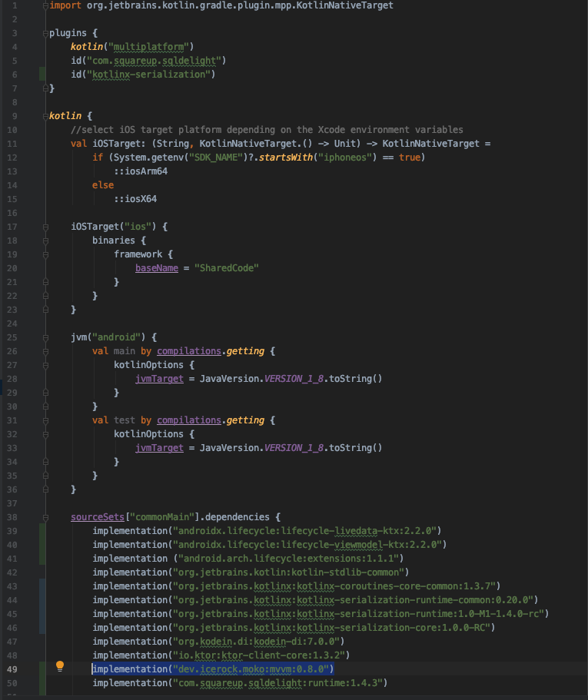The height and width of the screenshot is (700, 588).
Task: Click the kotlinx-serialization-core:1.0.0-RC dependency
Action: pyautogui.click(x=294, y=628)
